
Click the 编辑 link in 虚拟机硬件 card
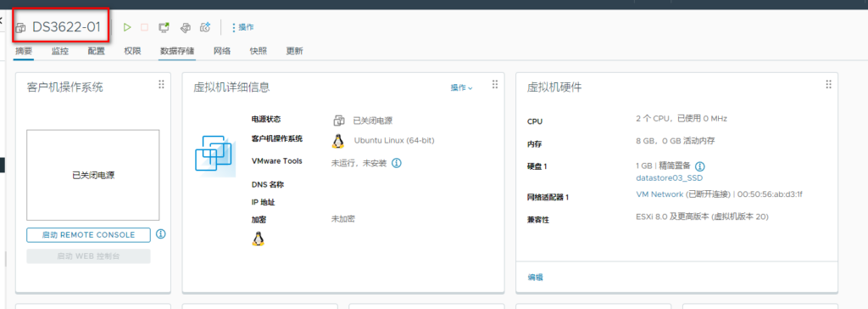pos(536,277)
